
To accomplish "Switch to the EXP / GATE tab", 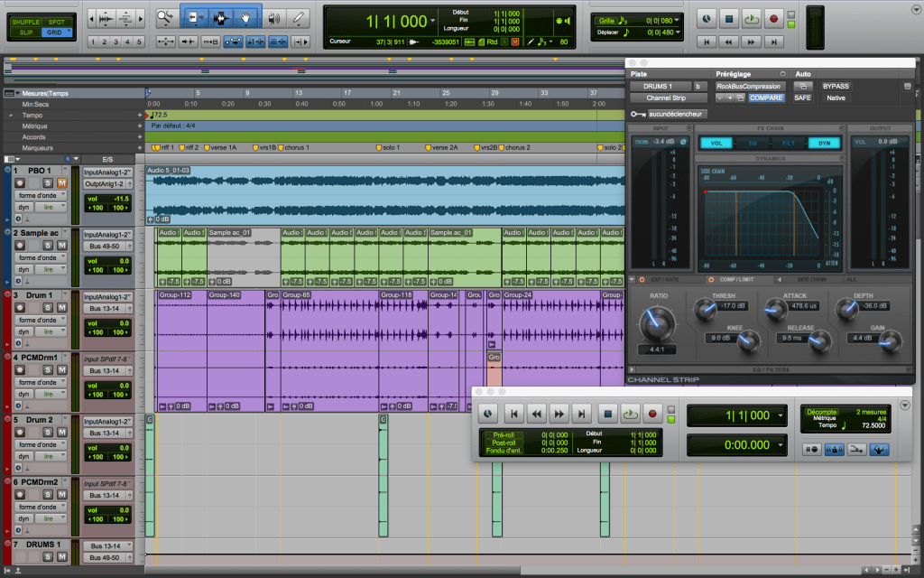I will [664, 279].
